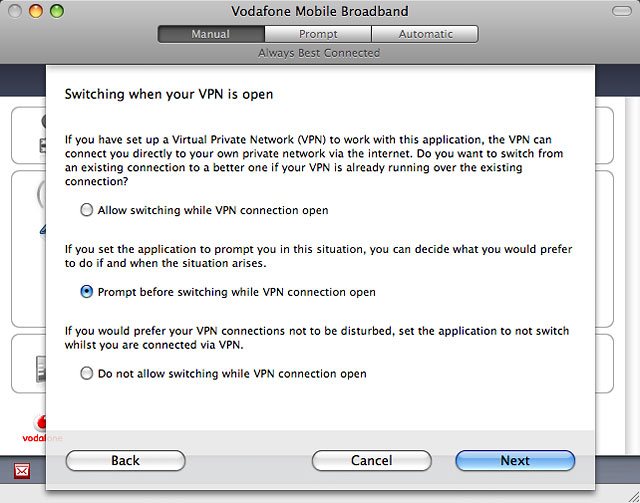Select the Prompt mode tab
Viewport: 640px width, 503px height.
tap(317, 34)
